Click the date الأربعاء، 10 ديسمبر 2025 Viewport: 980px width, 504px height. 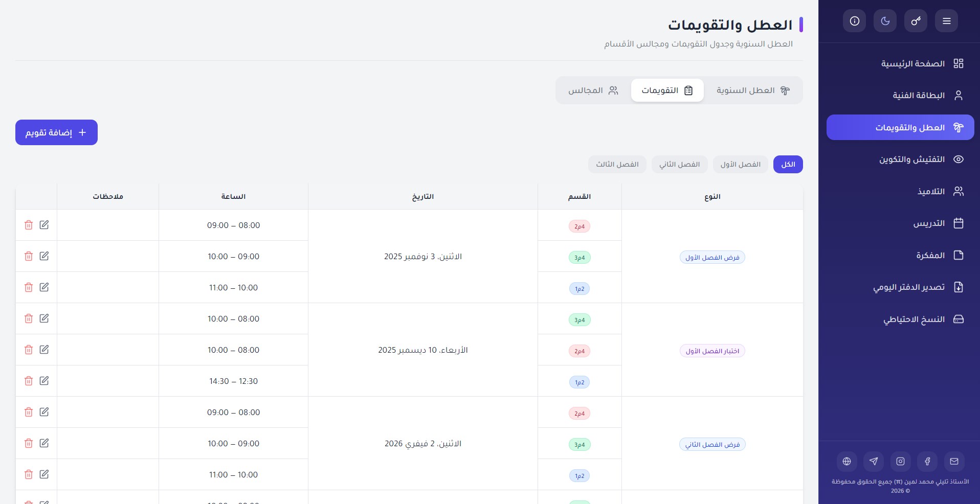423,350
